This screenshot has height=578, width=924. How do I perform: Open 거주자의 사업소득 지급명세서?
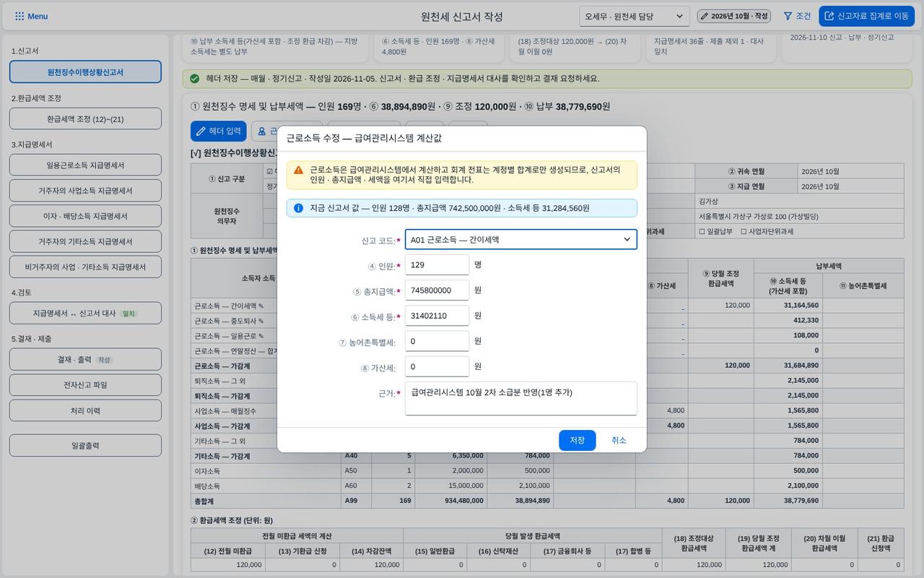85,190
